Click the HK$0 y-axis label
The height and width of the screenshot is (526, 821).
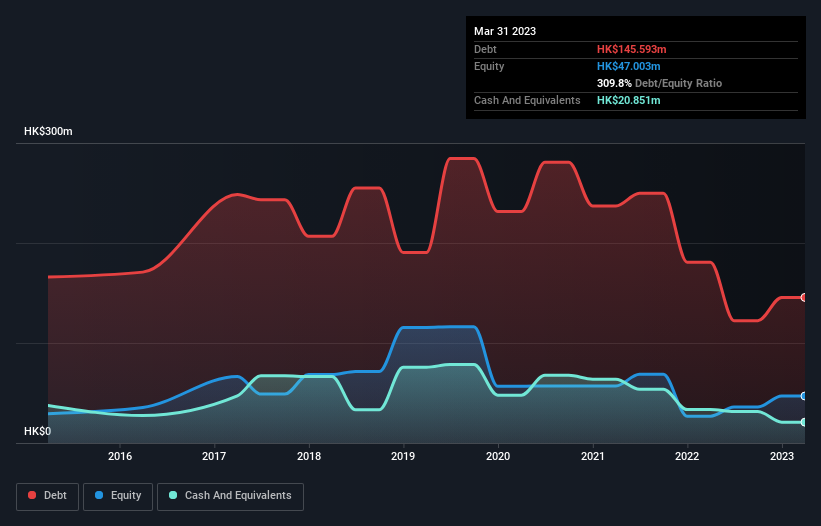click(38, 431)
